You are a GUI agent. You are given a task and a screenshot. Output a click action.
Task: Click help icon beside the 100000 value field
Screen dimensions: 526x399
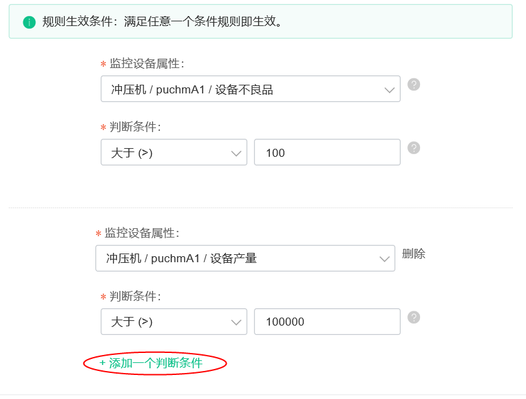pos(414,317)
